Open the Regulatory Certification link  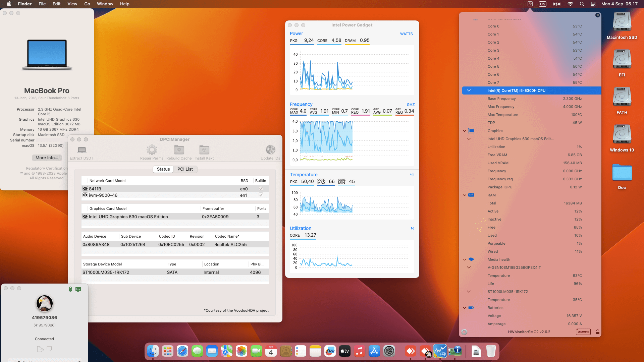[47, 168]
